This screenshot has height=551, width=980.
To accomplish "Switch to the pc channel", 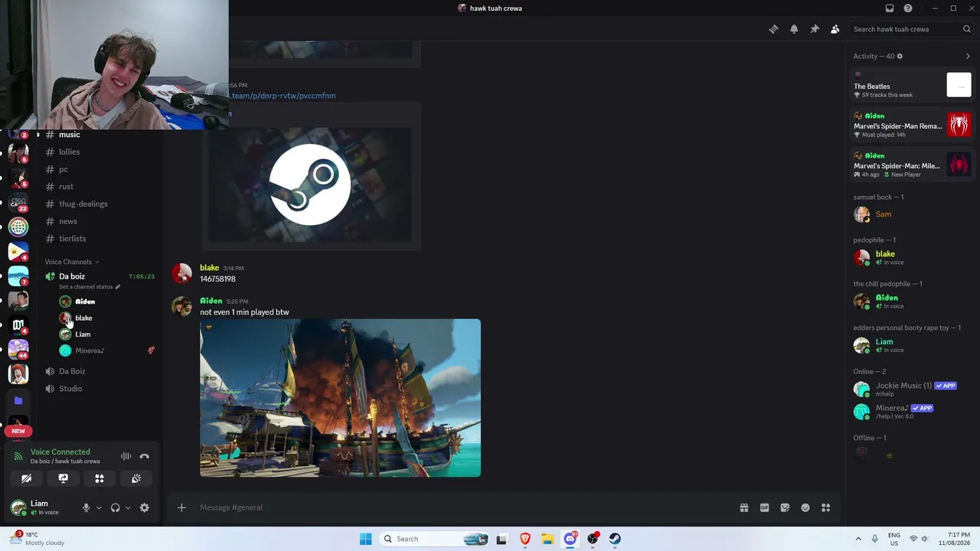I will point(63,169).
